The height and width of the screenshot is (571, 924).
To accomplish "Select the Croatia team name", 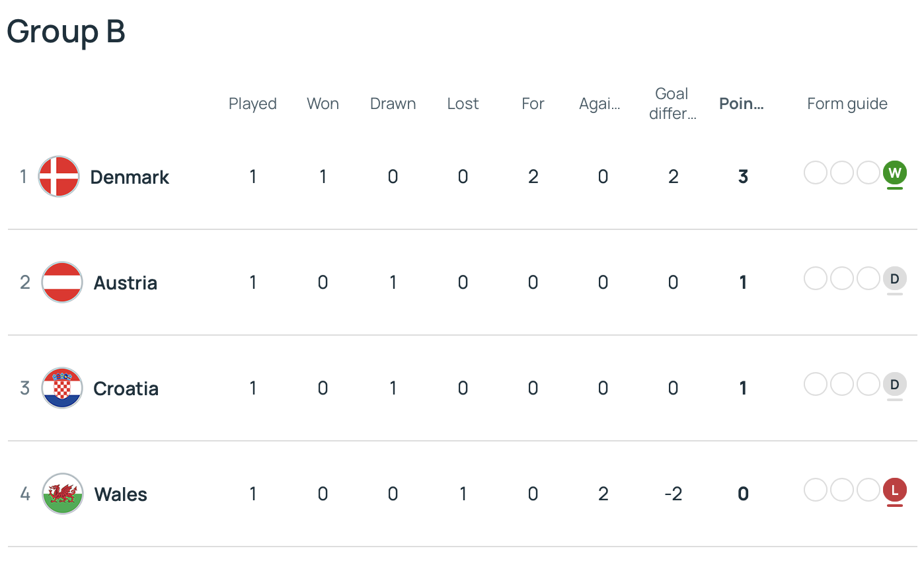I will click(x=126, y=389).
